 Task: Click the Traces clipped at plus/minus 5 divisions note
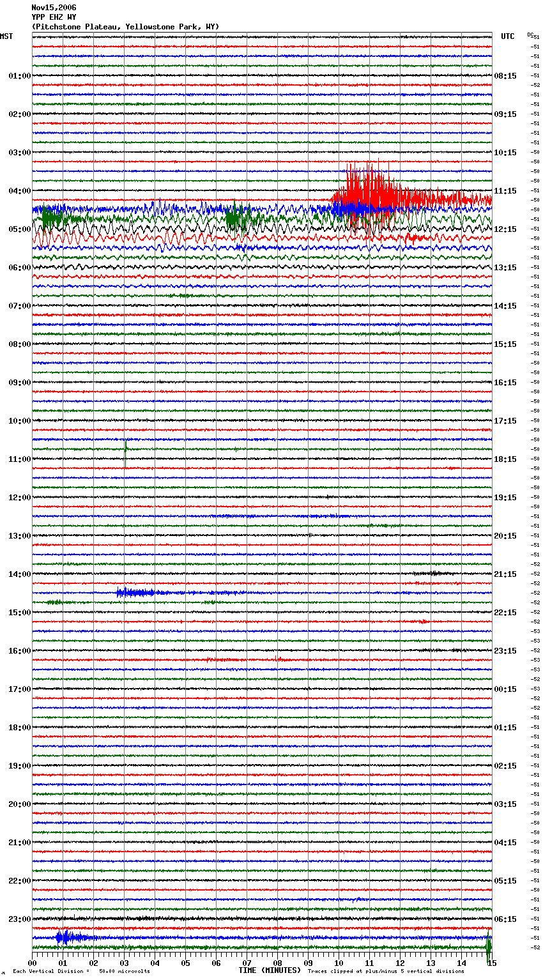[x=386, y=971]
